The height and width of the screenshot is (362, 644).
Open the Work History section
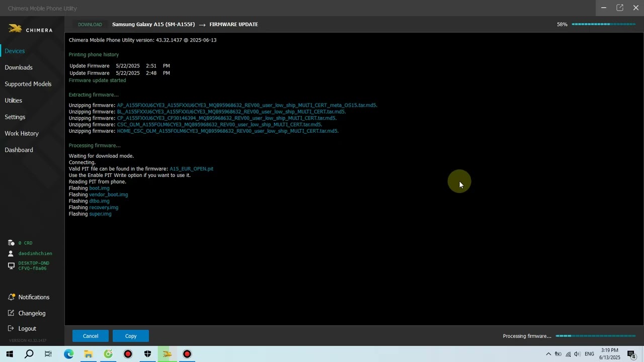tap(22, 133)
